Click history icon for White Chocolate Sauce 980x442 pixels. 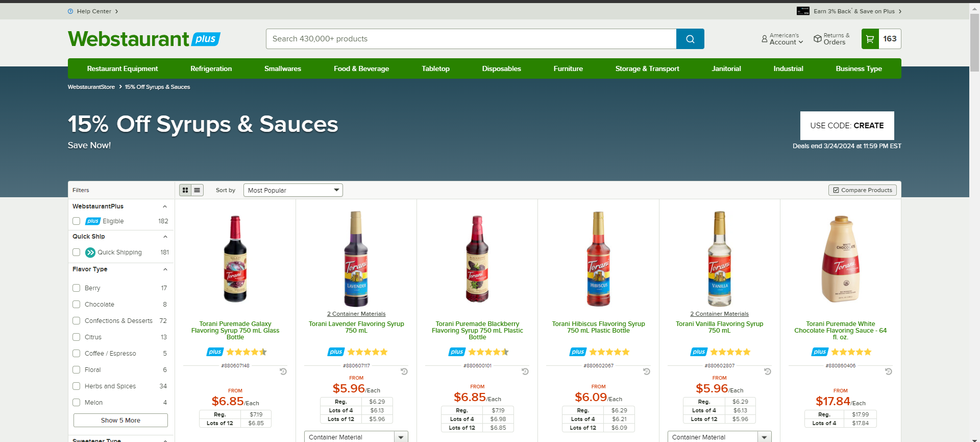click(889, 371)
